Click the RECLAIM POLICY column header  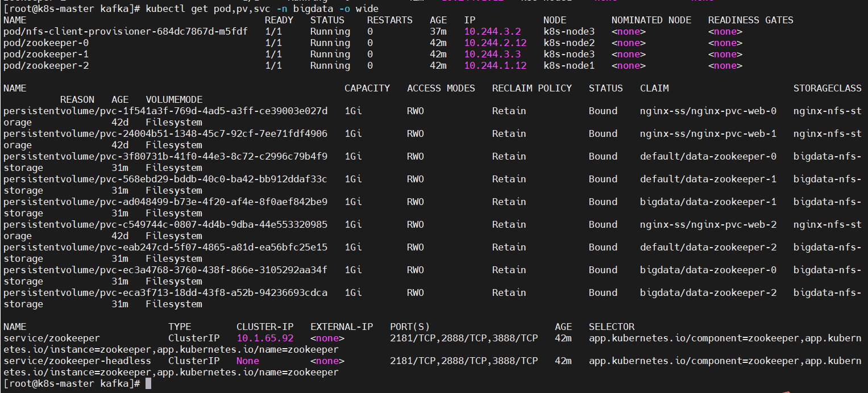click(x=531, y=89)
